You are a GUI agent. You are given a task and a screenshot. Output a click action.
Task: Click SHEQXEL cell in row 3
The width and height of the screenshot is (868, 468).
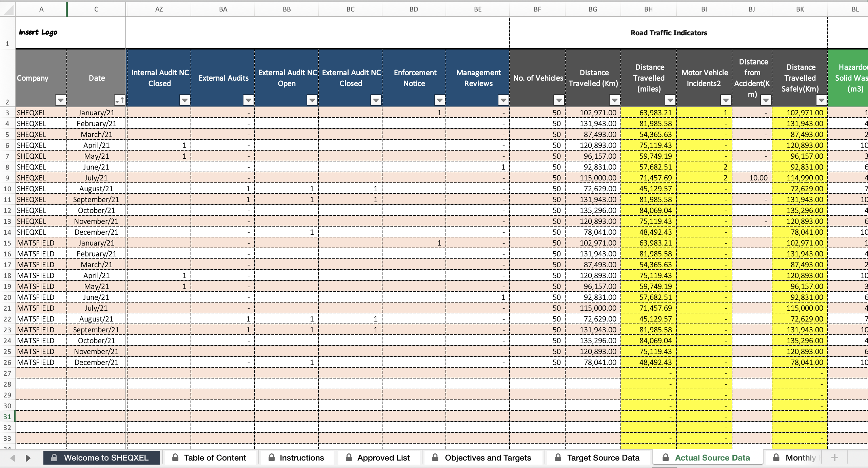41,113
